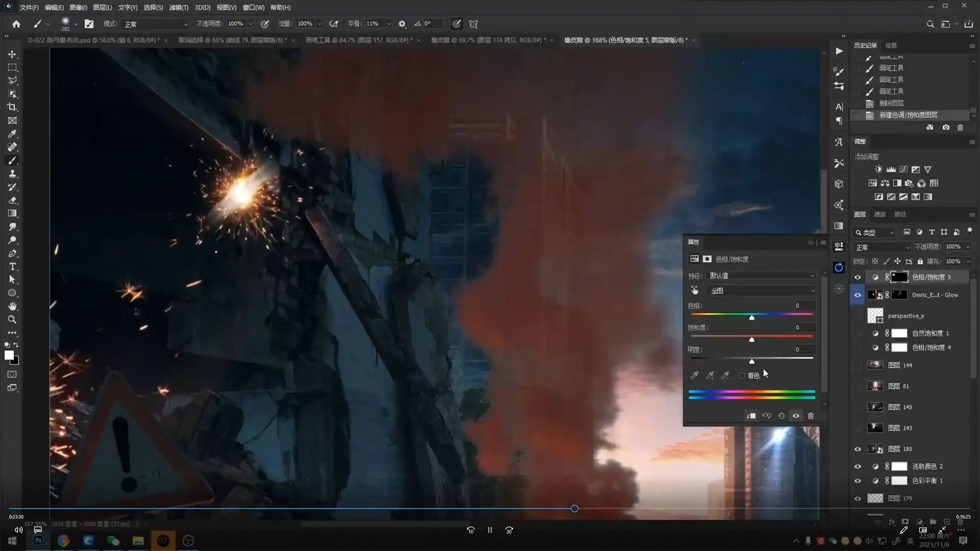Open the 滤镜(T) filter menu
Viewport: 980px width, 551px height.
click(x=179, y=8)
